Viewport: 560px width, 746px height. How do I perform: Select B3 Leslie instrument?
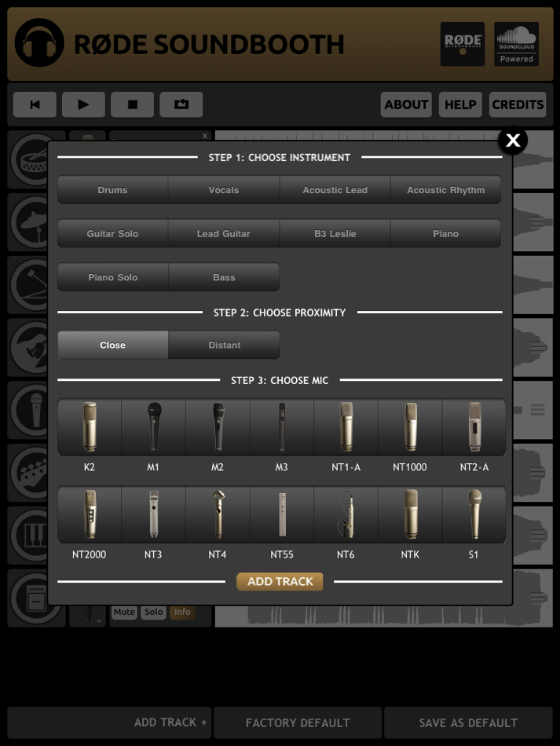[x=335, y=233]
